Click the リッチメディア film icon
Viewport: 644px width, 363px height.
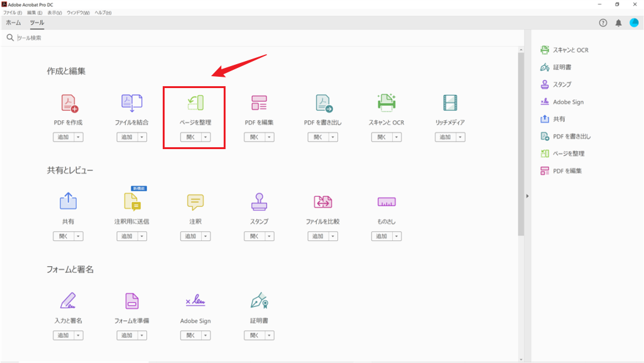pyautogui.click(x=450, y=103)
